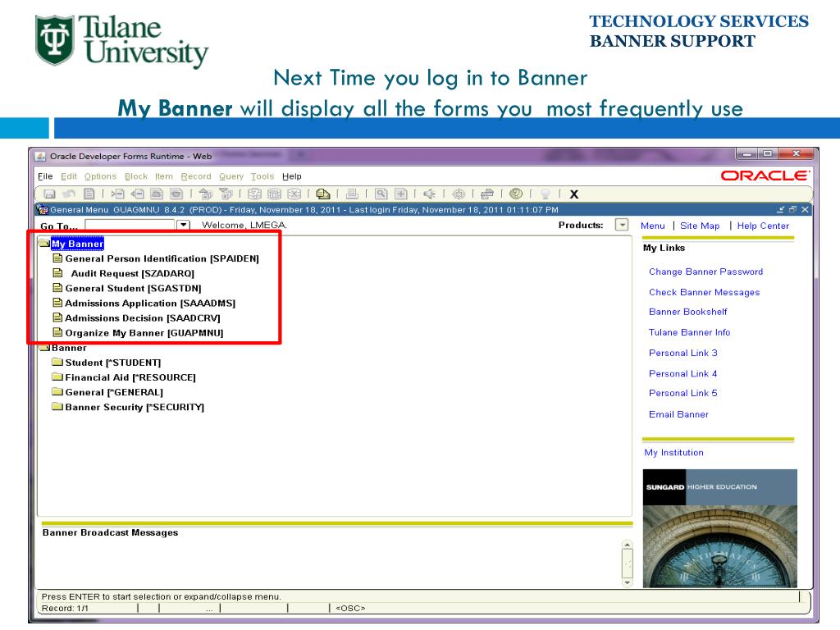Click Change Banner Password link

(705, 272)
